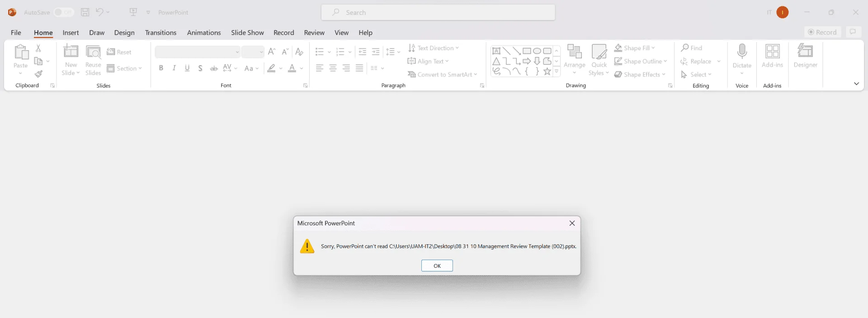Viewport: 868px width, 318px height.
Task: Select the rectangle shape in shapes gallery
Action: click(x=527, y=51)
